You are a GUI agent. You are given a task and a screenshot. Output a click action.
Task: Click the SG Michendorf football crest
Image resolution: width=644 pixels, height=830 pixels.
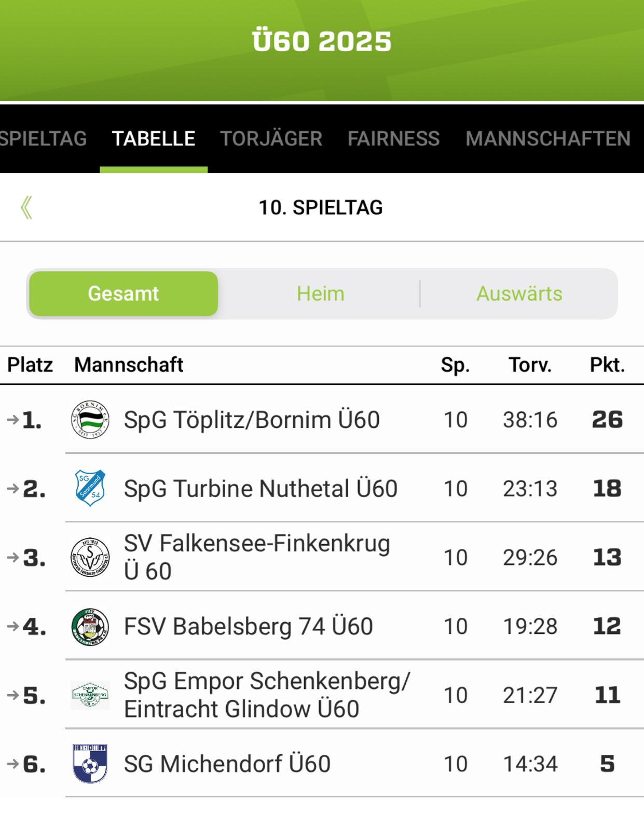pos(90,764)
